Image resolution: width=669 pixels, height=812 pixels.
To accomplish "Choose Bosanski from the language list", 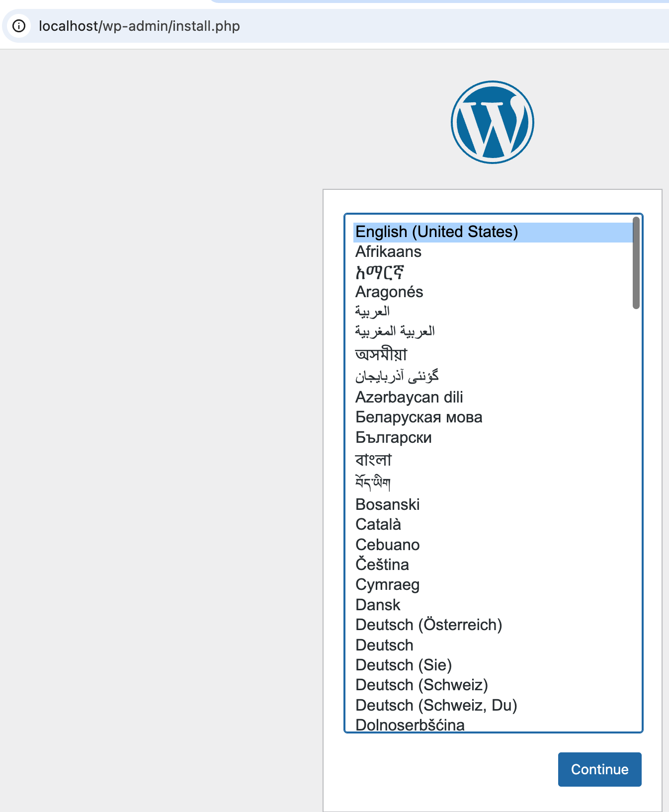I will [x=387, y=505].
